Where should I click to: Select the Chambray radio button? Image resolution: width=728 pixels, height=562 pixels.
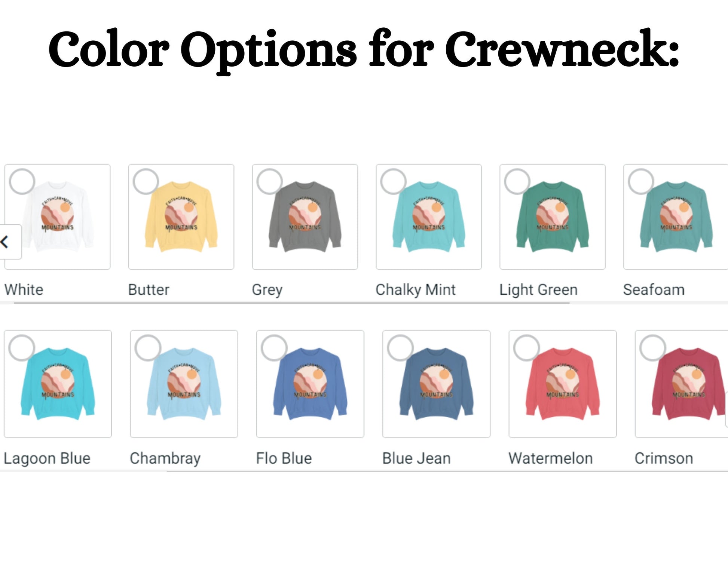click(148, 348)
